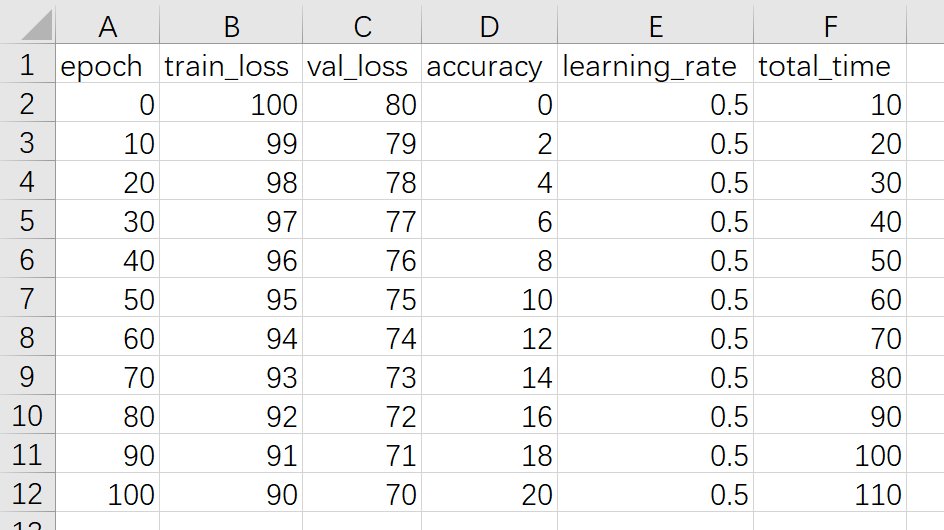This screenshot has width=944, height=530.
Task: Click train_loss cell containing 95
Action: click(230, 299)
